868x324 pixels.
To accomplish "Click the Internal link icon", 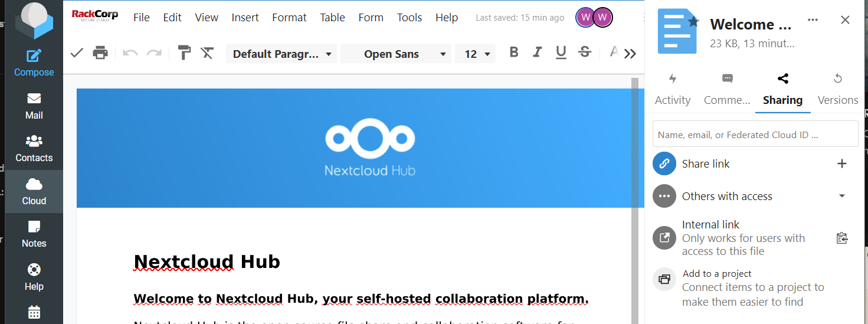I will click(664, 238).
